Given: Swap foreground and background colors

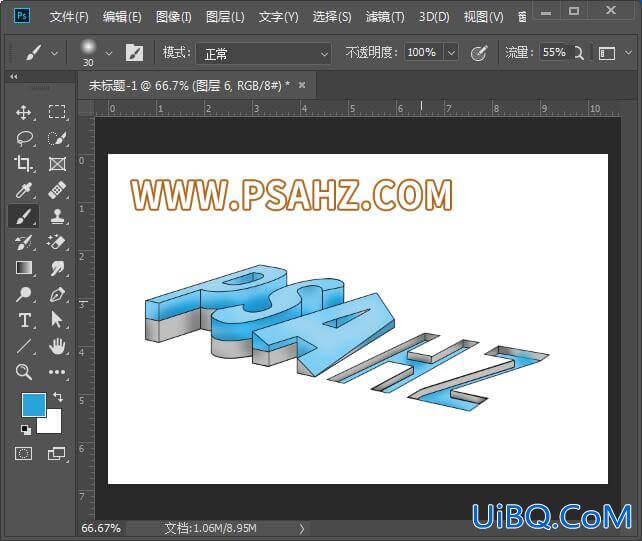Looking at the screenshot, I should (58, 396).
